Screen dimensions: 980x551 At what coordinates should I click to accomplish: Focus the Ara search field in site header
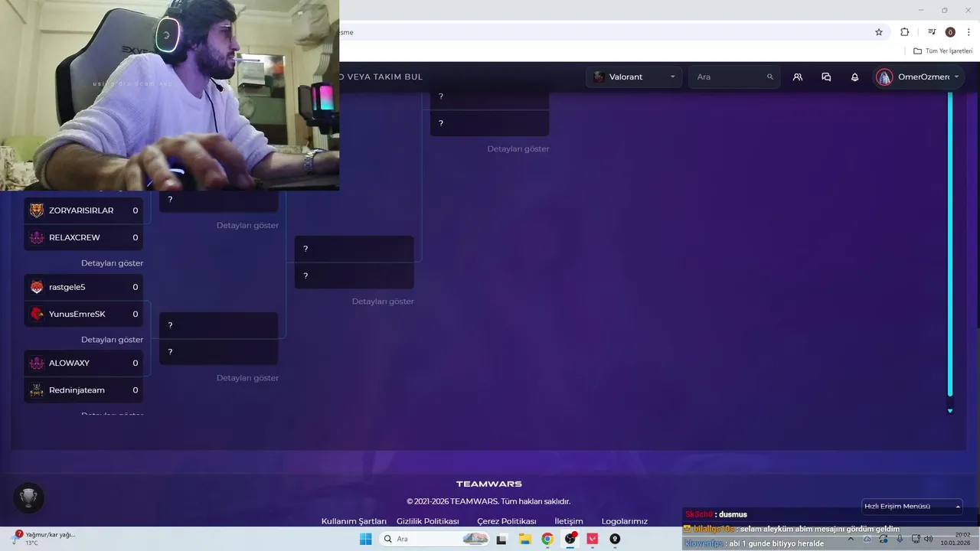coord(734,77)
